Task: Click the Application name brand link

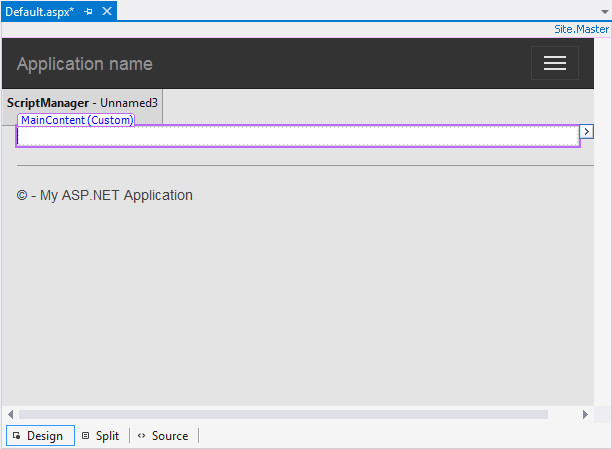Action: click(85, 64)
